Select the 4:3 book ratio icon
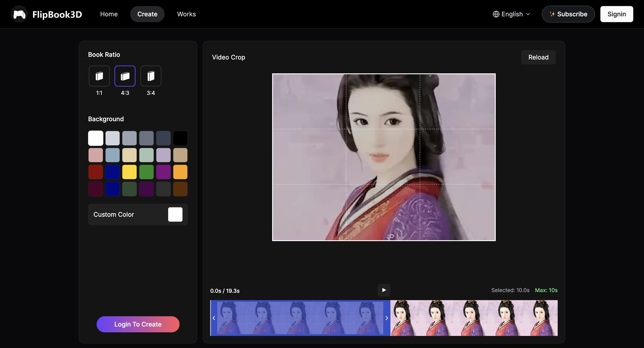Screen dimensions: 644x348 click(125, 76)
